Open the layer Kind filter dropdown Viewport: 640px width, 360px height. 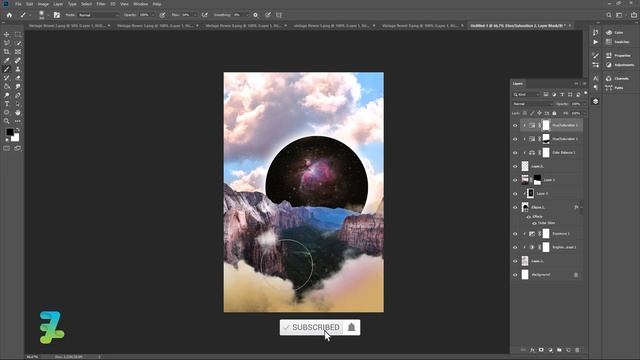point(527,94)
